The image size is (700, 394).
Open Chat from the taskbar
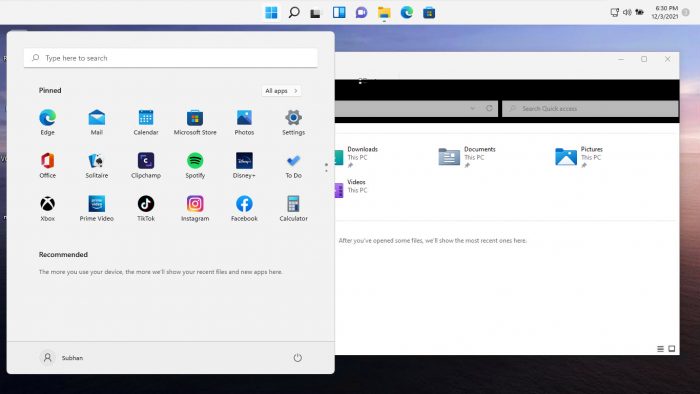click(361, 12)
